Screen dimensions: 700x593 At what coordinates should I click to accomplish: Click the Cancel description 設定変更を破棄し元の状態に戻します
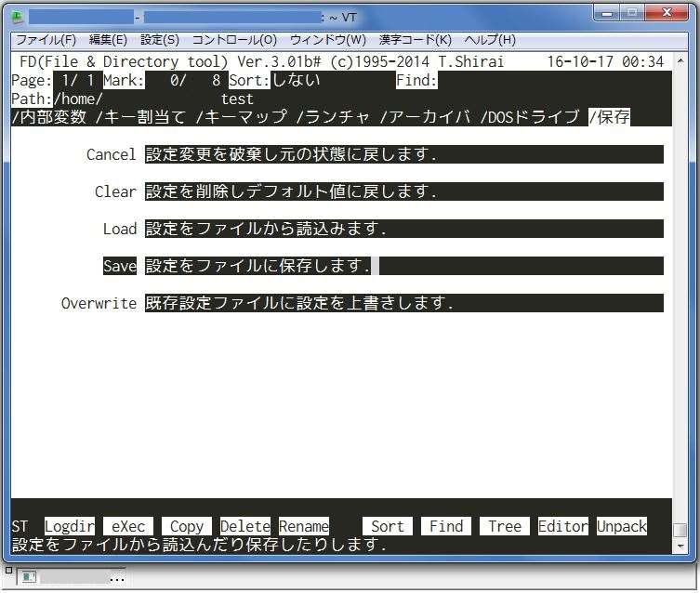click(291, 155)
